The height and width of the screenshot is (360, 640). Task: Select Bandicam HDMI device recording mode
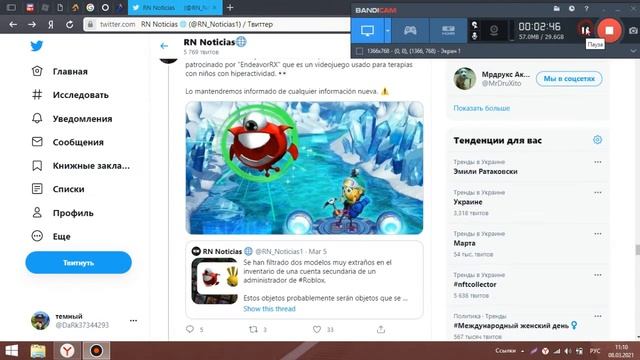coord(448,31)
